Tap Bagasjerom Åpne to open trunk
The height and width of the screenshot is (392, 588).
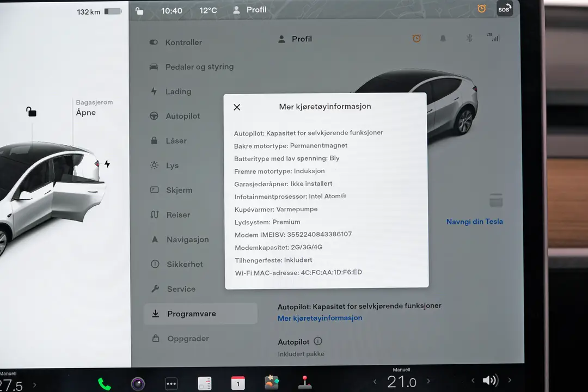coord(94,108)
